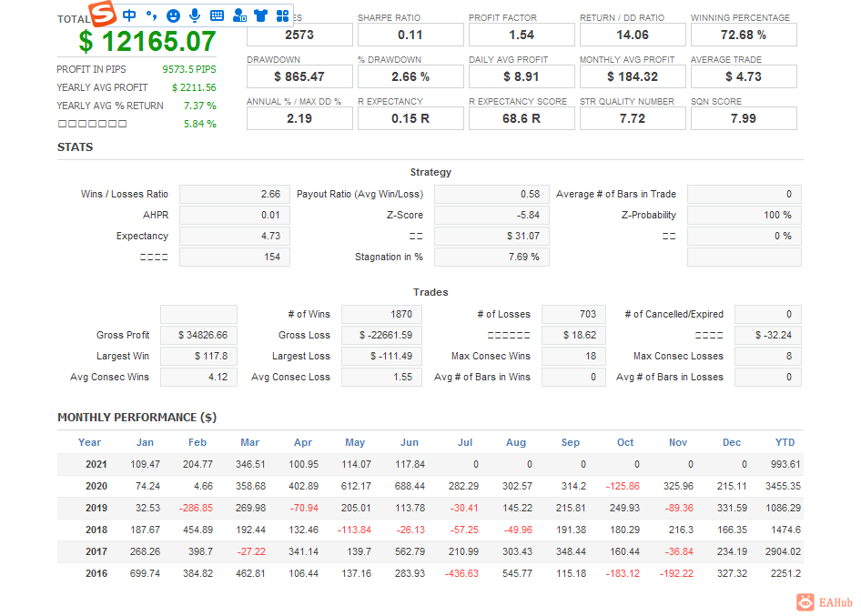Click the SQN Score value 7.99
This screenshot has width=861, height=616.
point(744,118)
